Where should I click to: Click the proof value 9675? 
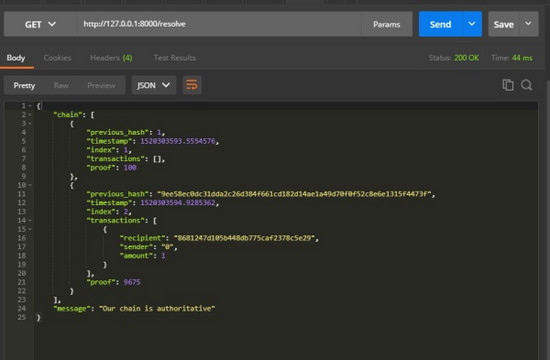pyautogui.click(x=132, y=282)
